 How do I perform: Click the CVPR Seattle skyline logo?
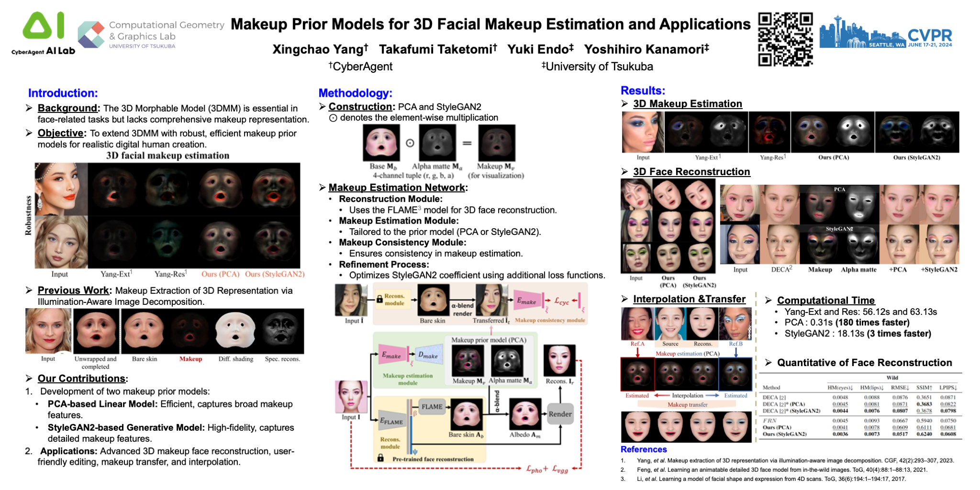(885, 33)
